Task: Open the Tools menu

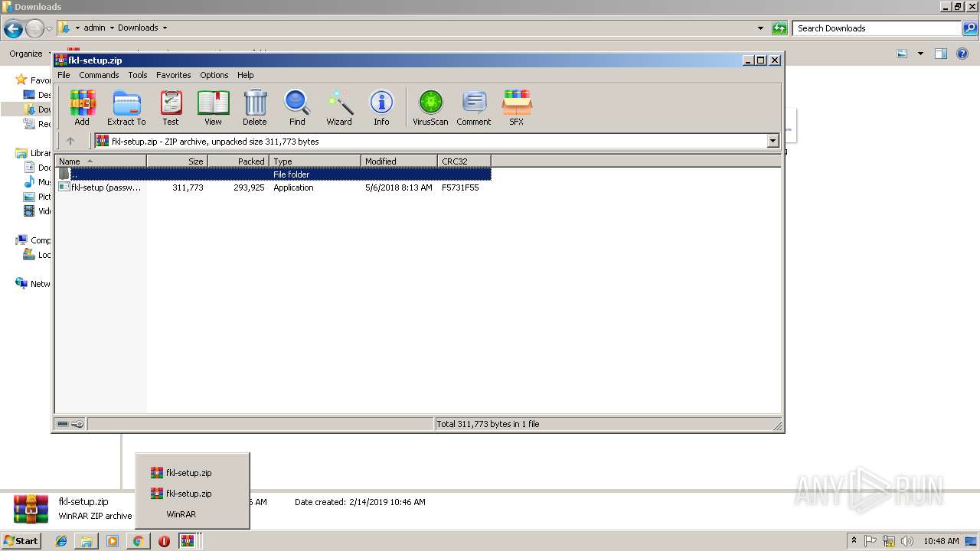Action: coord(138,75)
